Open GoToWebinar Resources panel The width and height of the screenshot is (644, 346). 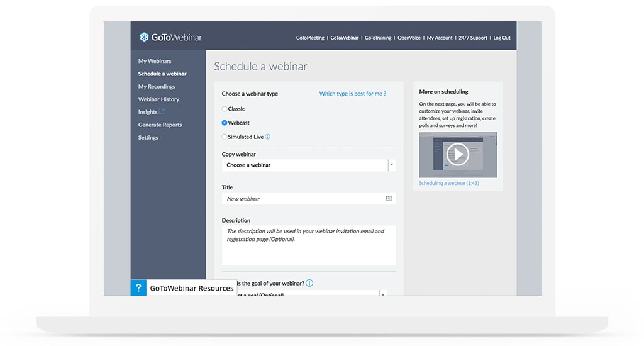(x=192, y=288)
